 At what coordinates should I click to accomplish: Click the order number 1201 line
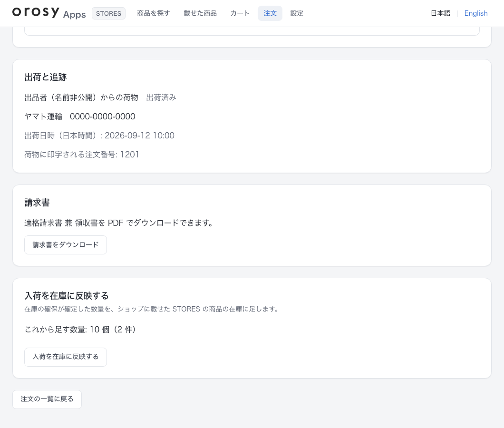82,155
